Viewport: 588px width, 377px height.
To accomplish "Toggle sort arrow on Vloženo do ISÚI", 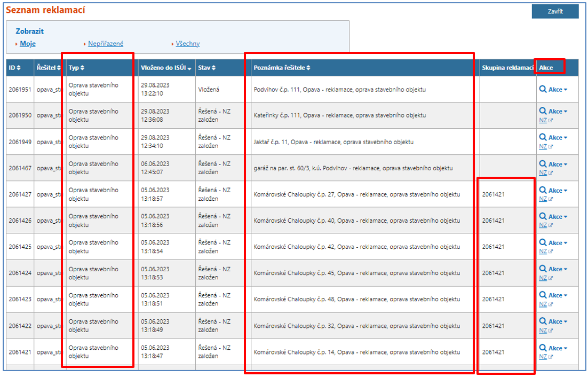I will pyautogui.click(x=189, y=68).
